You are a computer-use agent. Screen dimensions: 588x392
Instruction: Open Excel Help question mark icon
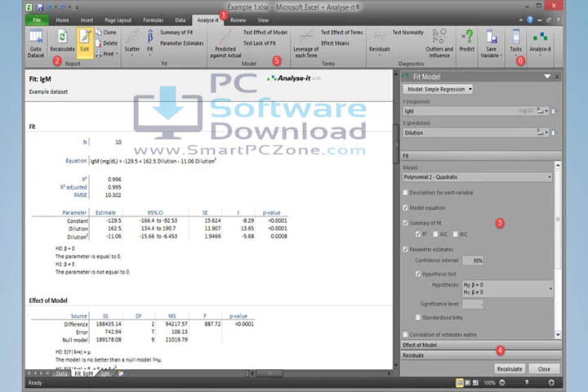[529, 20]
